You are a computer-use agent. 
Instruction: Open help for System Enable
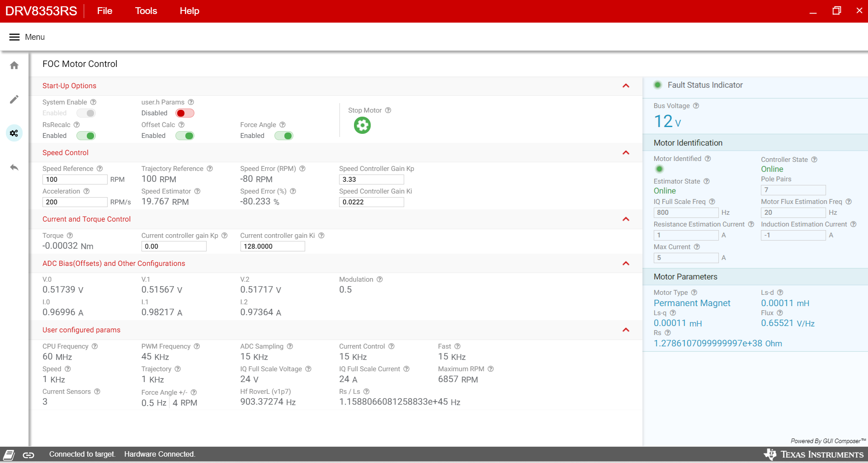pos(93,102)
